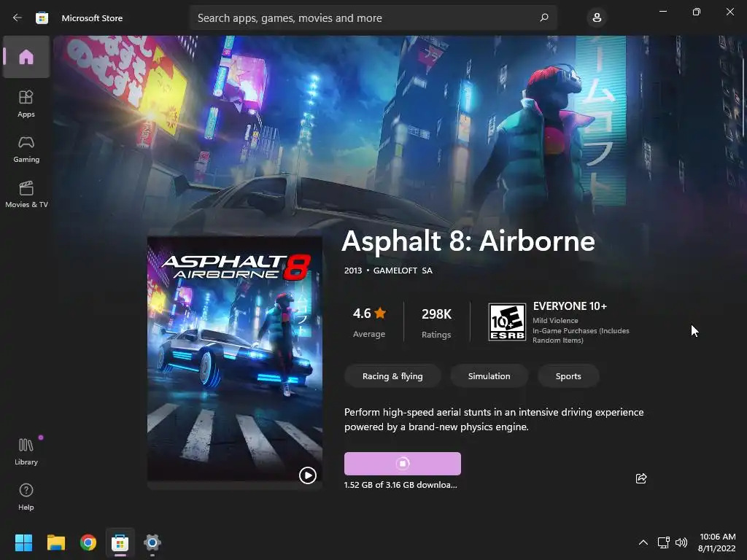Click the 2013 release year text
Image resolution: width=747 pixels, height=560 pixels.
(x=353, y=271)
